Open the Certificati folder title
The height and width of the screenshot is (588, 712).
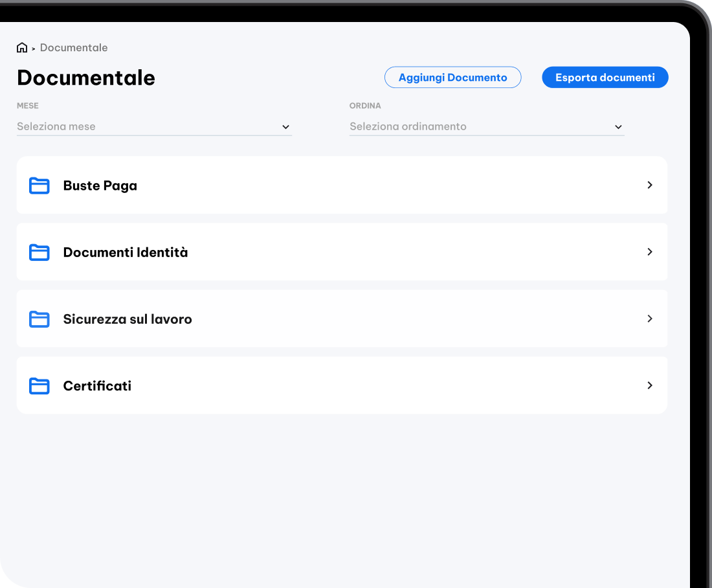[97, 386]
